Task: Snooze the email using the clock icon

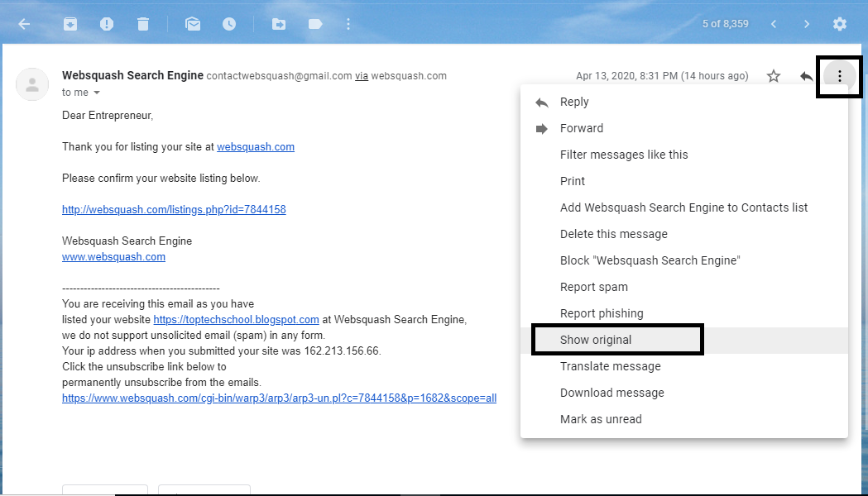Action: 229,24
